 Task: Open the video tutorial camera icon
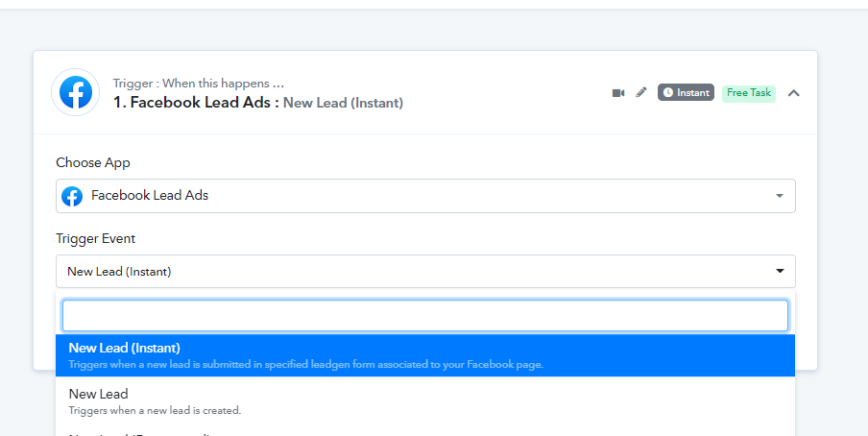pos(617,93)
